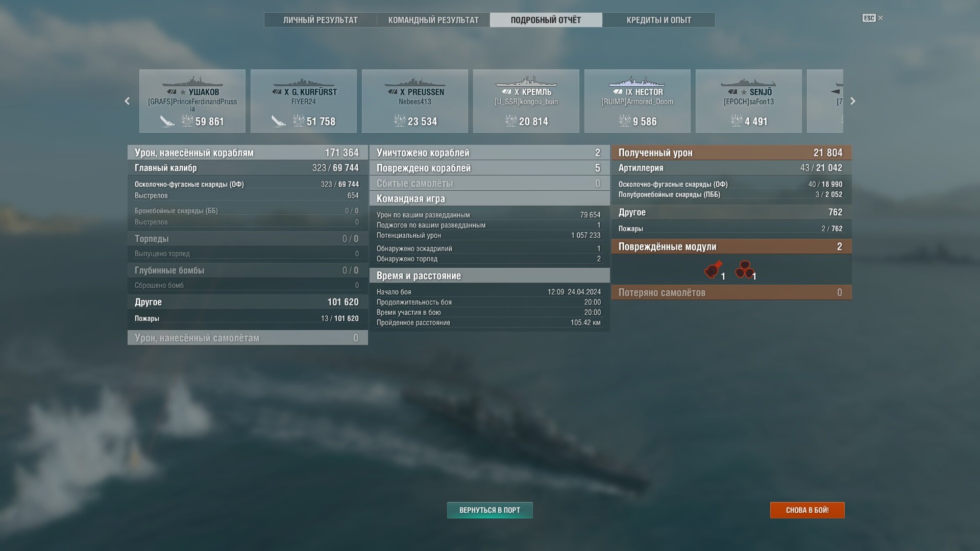Switch to Личный результат tab

(x=321, y=20)
